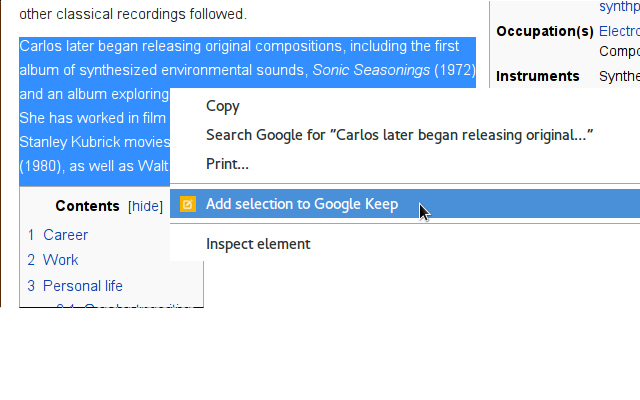Image resolution: width=640 pixels, height=400 pixels.
Task: Jump to the Career section
Action: tap(65, 235)
